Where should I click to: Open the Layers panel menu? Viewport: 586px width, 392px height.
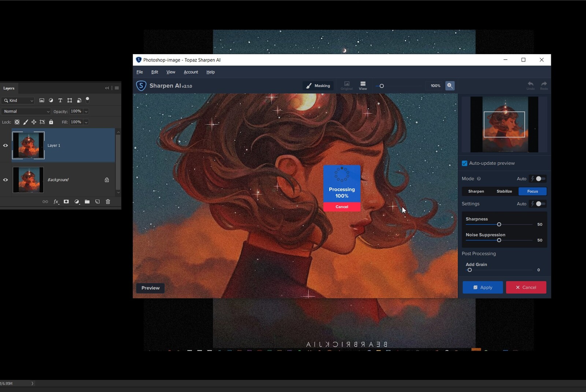[x=117, y=88]
